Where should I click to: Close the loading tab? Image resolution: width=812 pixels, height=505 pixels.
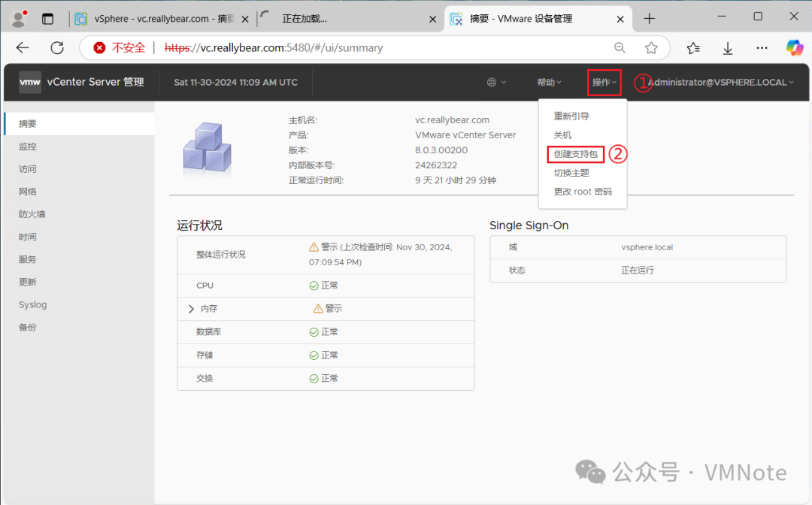click(433, 19)
